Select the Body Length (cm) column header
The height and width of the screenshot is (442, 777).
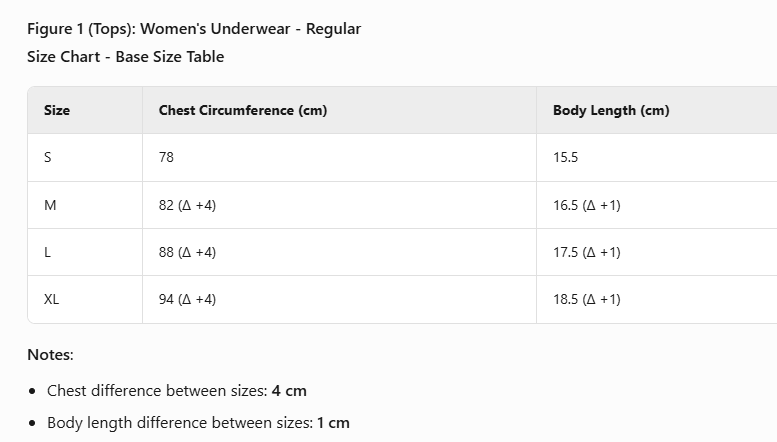611,110
